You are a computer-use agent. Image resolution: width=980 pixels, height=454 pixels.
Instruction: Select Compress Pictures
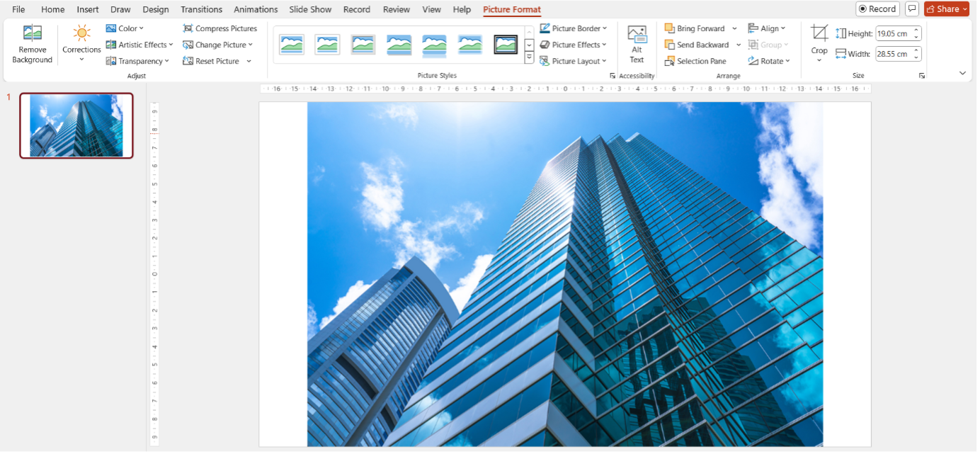220,28
